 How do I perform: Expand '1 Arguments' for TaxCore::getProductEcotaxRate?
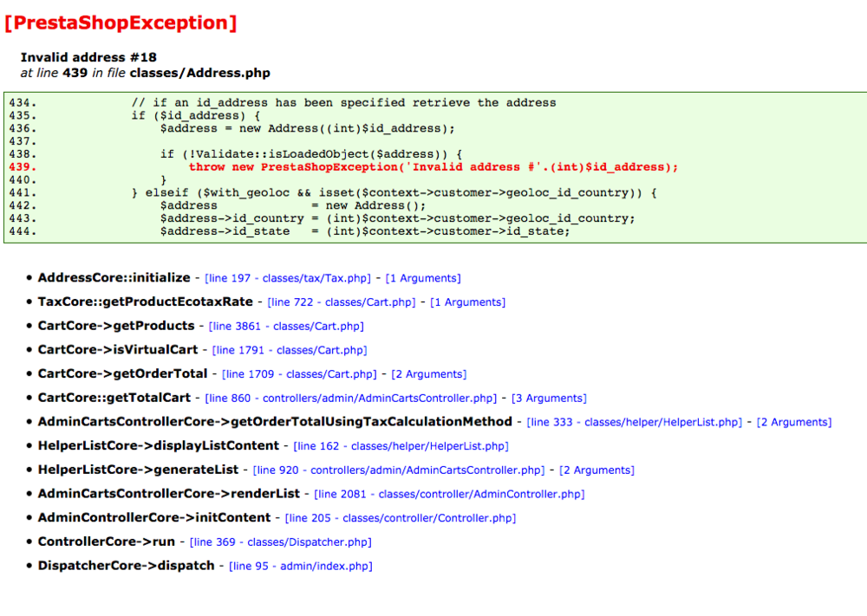point(468,302)
